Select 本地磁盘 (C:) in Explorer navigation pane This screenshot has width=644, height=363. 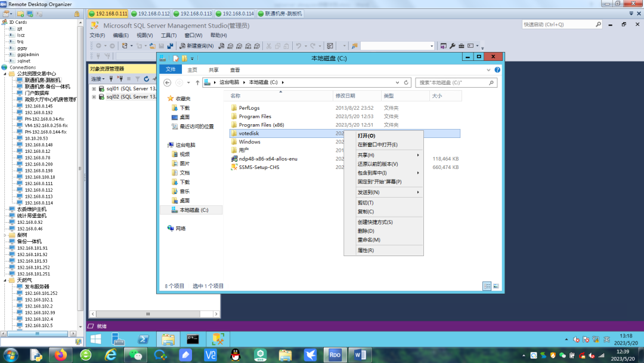(194, 210)
